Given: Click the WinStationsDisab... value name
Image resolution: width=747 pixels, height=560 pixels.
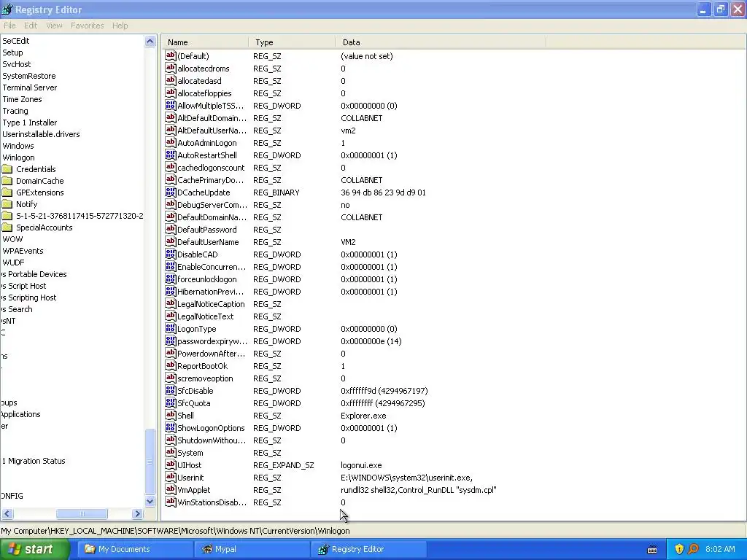Looking at the screenshot, I should [x=212, y=502].
